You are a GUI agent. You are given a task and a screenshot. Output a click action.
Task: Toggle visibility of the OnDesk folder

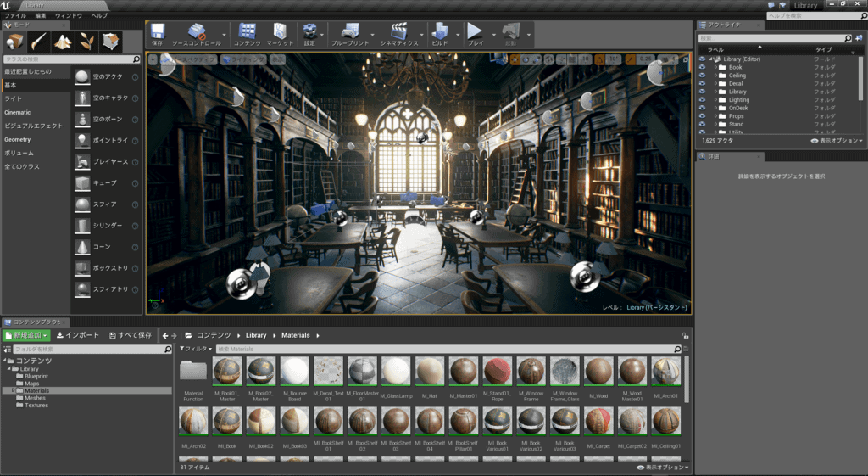[703, 108]
